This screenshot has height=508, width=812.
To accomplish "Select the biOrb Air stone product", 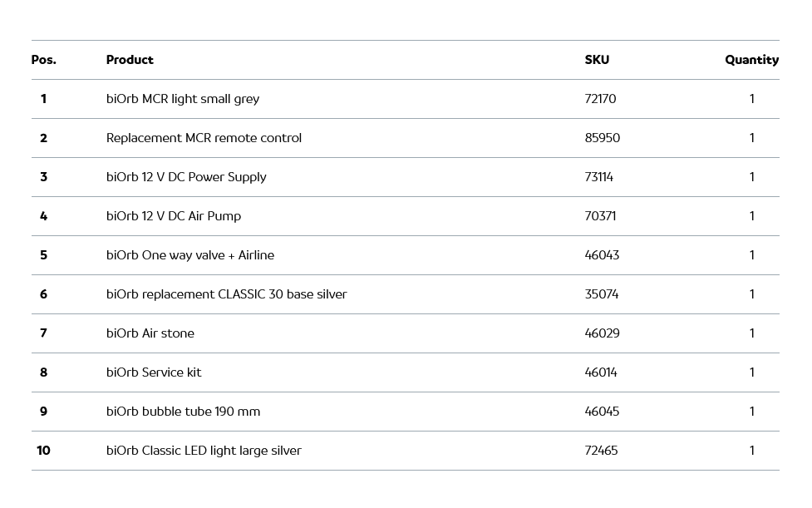I will [x=150, y=333].
